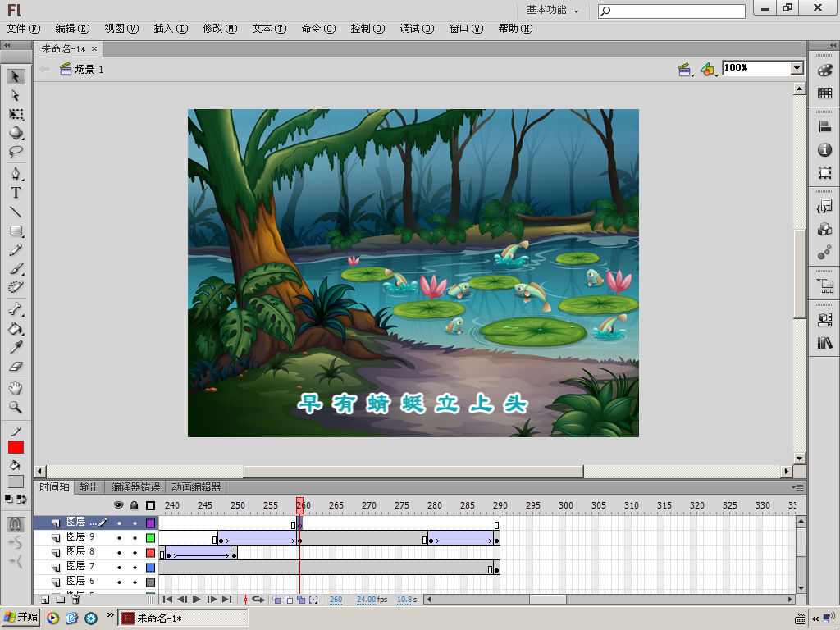Click the Play button in timeline controls
This screenshot has width=840, height=630.
pos(196,600)
